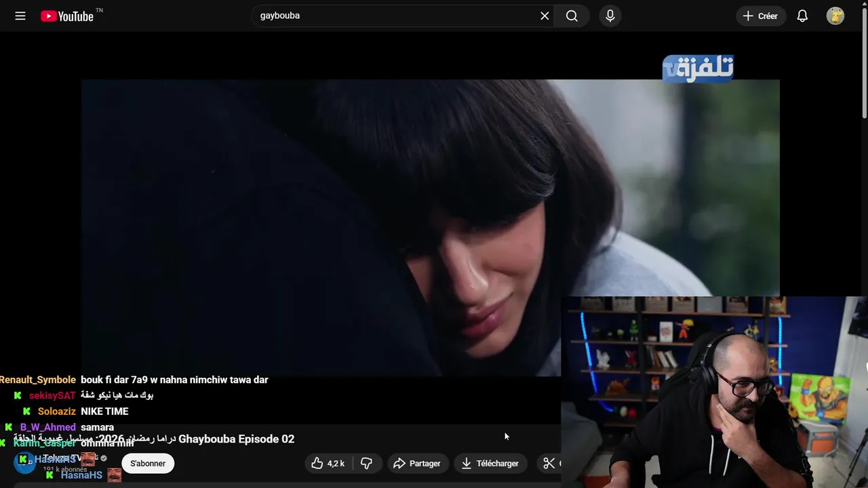Click the chat message NIKE TIME
This screenshot has width=868, height=488.
click(104, 411)
